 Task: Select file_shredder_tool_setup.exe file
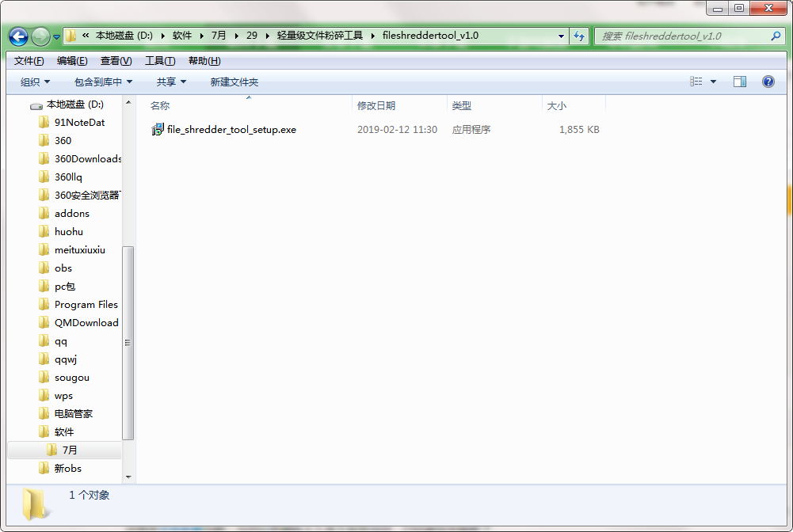231,130
